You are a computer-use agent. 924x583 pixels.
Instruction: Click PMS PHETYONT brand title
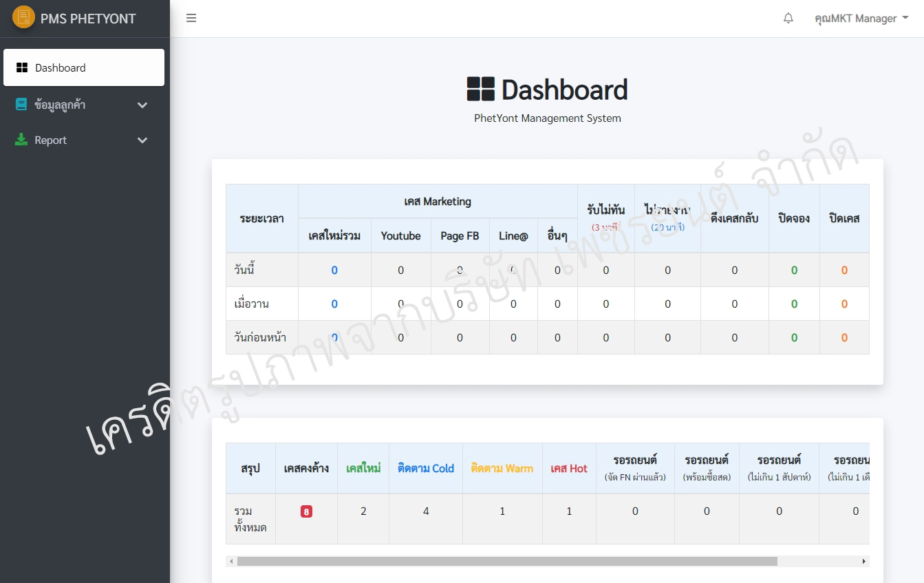pyautogui.click(x=88, y=19)
